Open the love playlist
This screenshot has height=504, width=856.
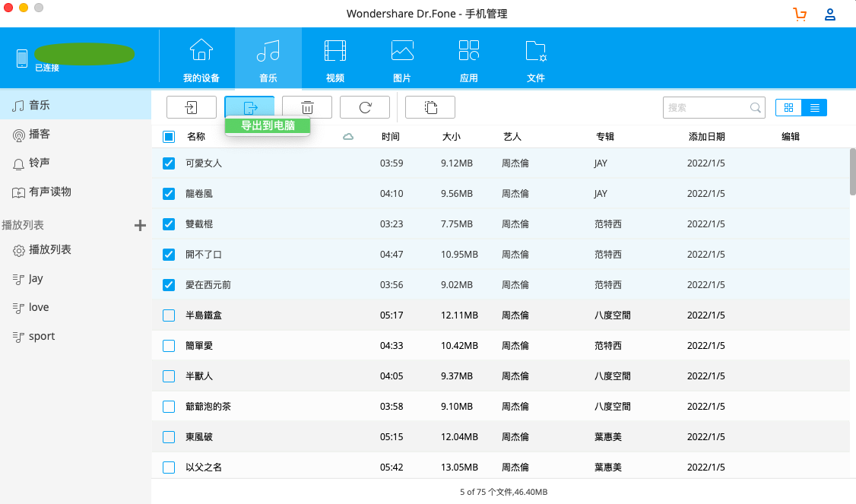pos(75,307)
